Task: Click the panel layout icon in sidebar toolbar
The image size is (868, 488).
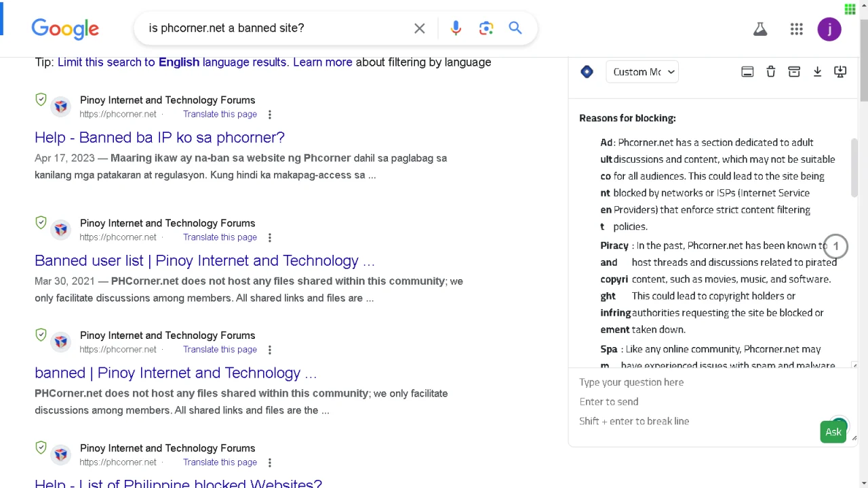Action: (747, 72)
